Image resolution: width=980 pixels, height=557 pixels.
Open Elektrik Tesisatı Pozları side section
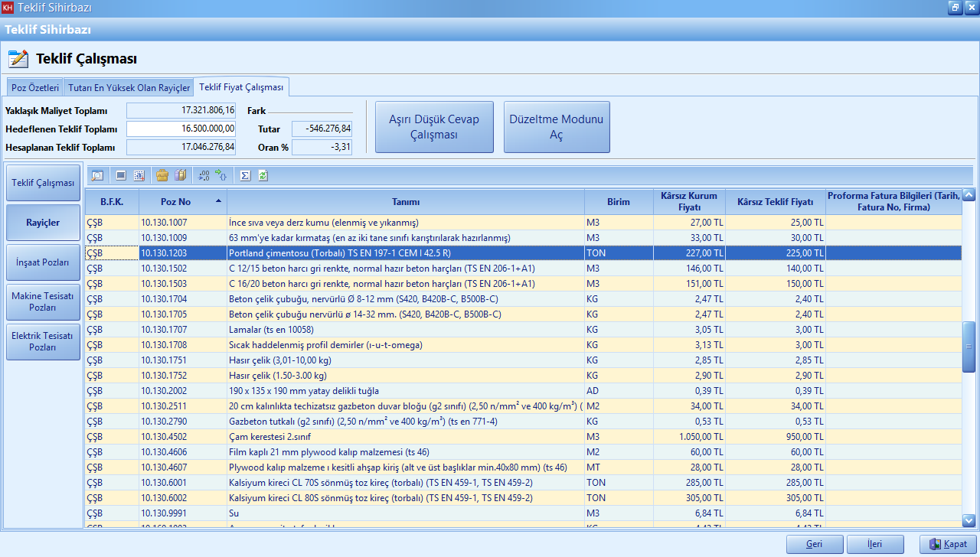click(x=43, y=341)
